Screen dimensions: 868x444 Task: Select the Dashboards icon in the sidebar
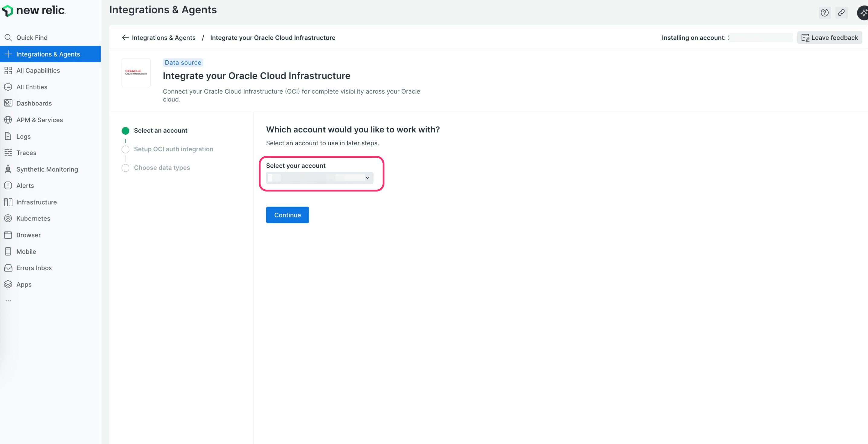pyautogui.click(x=8, y=103)
